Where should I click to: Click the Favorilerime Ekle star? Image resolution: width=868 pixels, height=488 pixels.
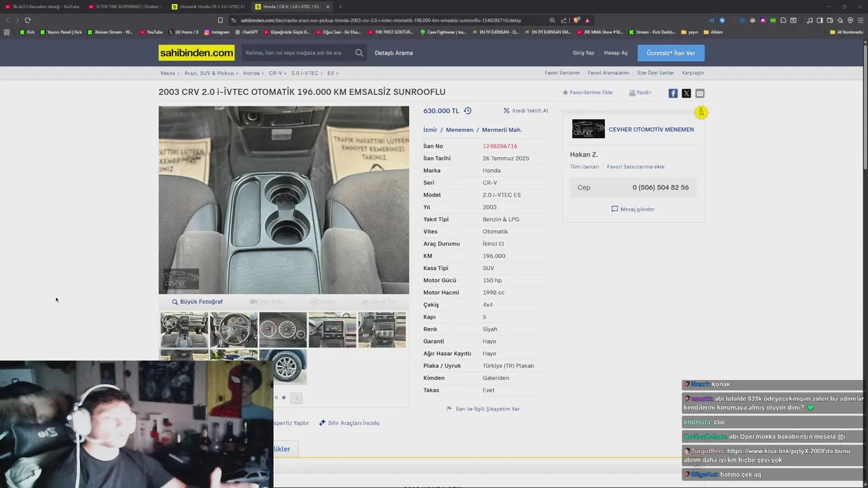tap(566, 93)
